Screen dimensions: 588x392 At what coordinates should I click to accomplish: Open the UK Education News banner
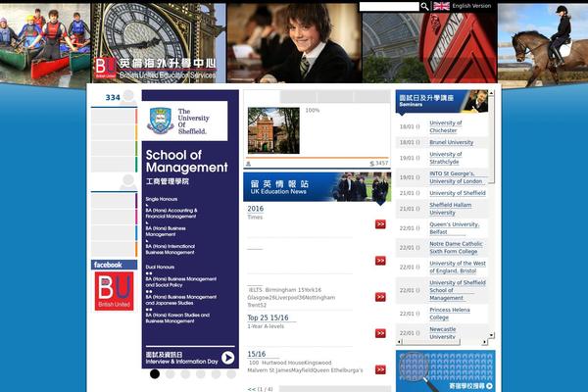(318, 187)
